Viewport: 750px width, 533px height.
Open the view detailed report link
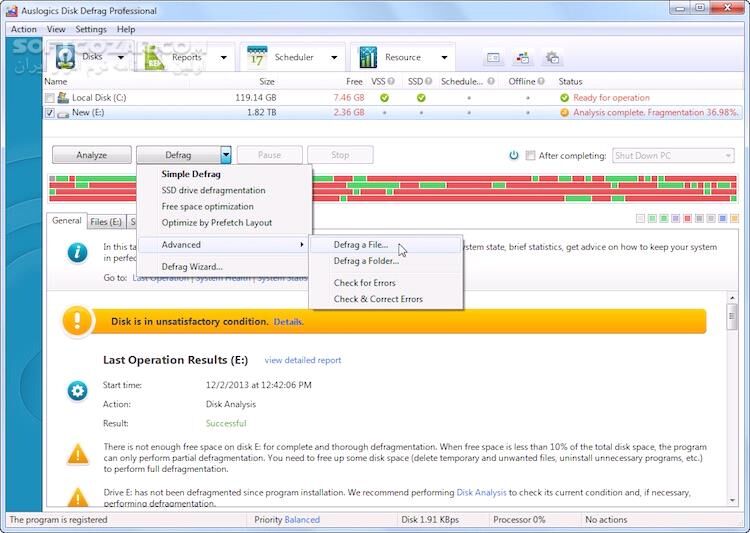pyautogui.click(x=303, y=360)
